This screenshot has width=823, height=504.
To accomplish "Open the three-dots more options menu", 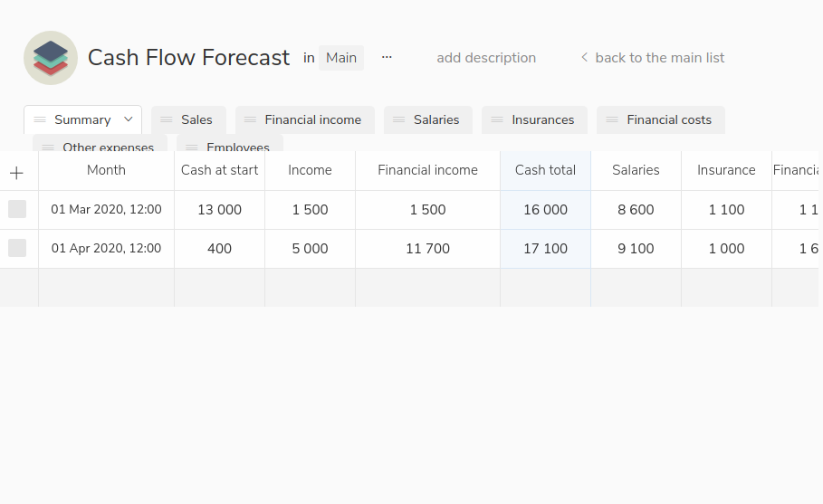I will (x=387, y=57).
